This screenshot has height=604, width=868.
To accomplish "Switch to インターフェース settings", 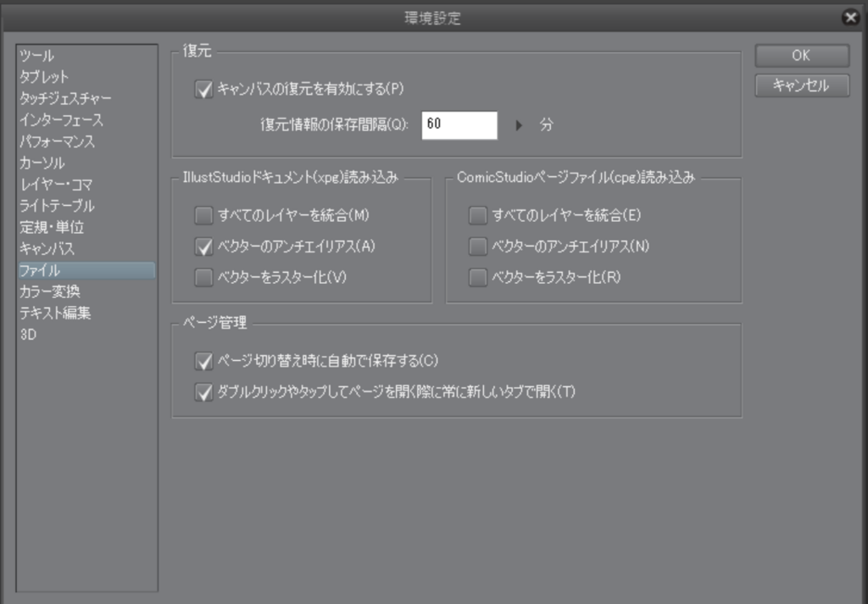I will click(x=86, y=120).
